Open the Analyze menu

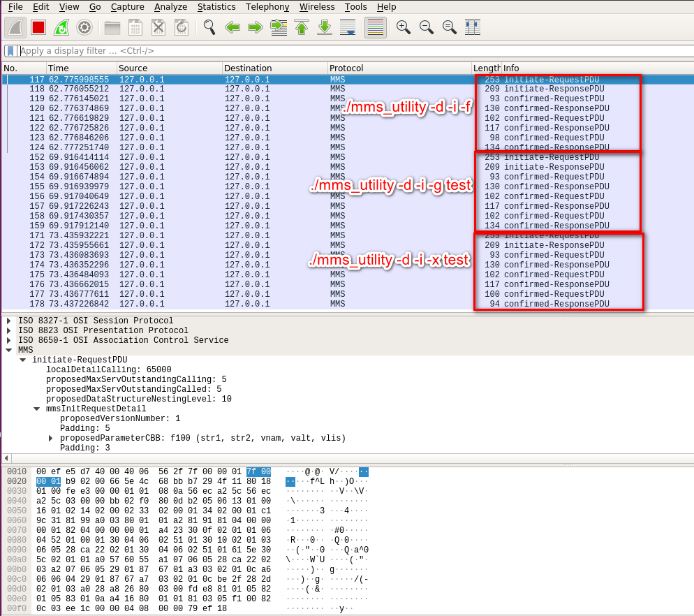[x=170, y=7]
